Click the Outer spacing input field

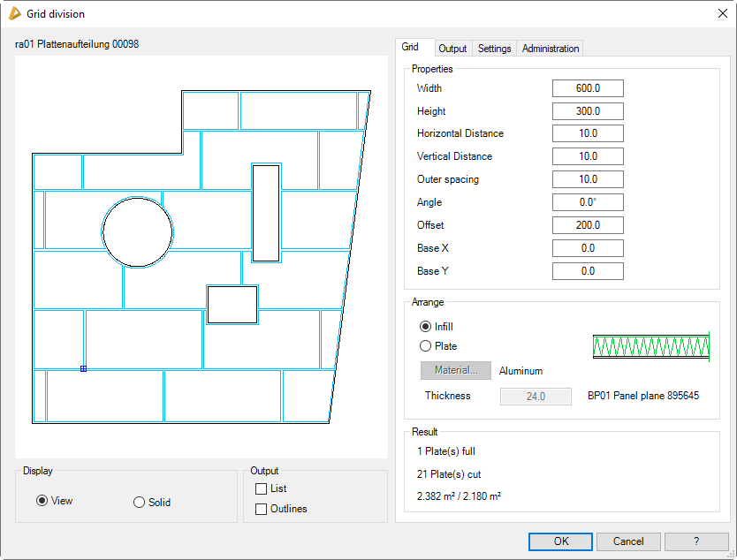588,179
